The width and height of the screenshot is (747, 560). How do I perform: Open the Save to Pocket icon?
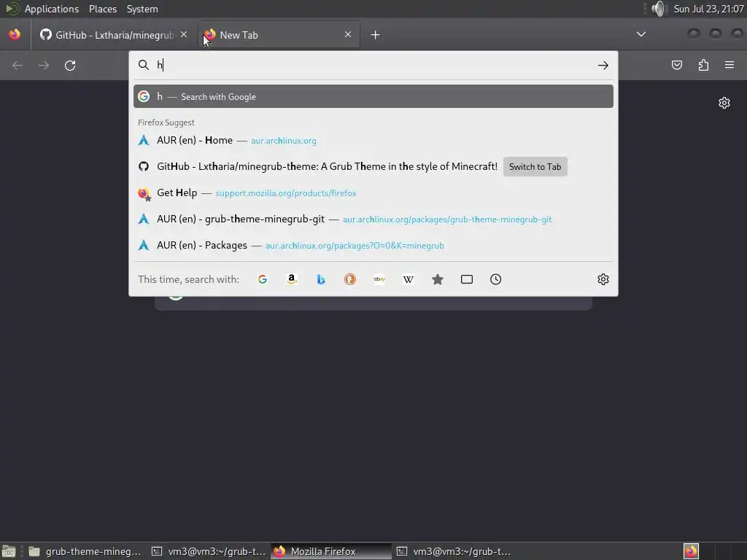coord(677,65)
